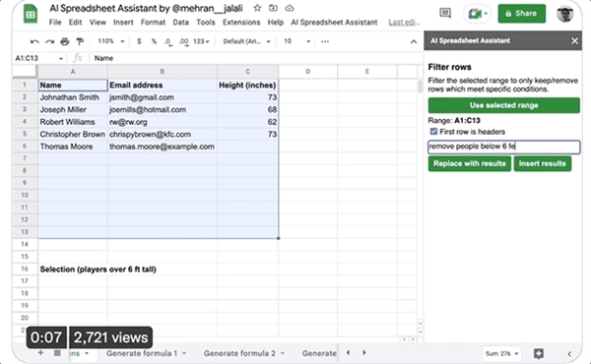Format as currency with dollar icon
Image resolution: width=591 pixels, height=364 pixels.
139,41
